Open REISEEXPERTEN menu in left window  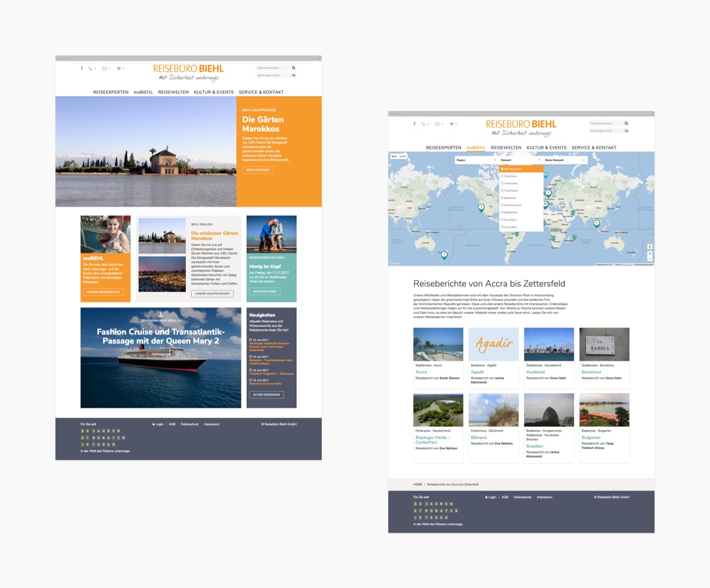(111, 92)
